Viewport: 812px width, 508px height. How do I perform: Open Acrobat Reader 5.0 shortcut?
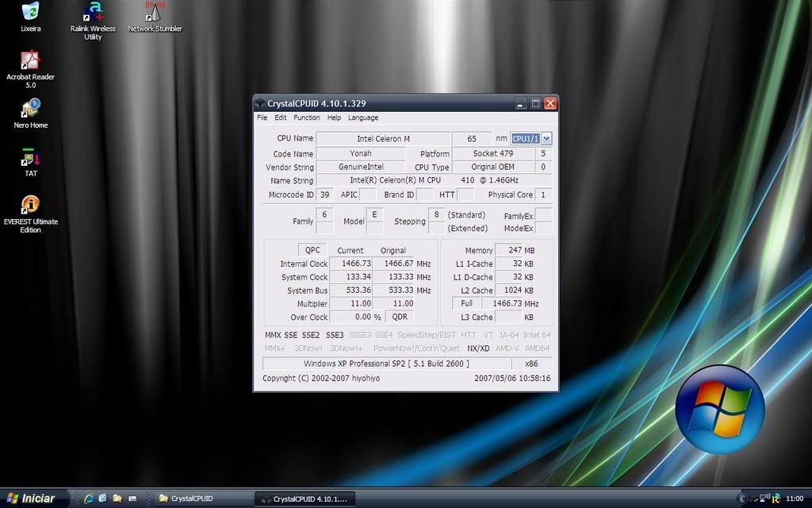tap(30, 61)
